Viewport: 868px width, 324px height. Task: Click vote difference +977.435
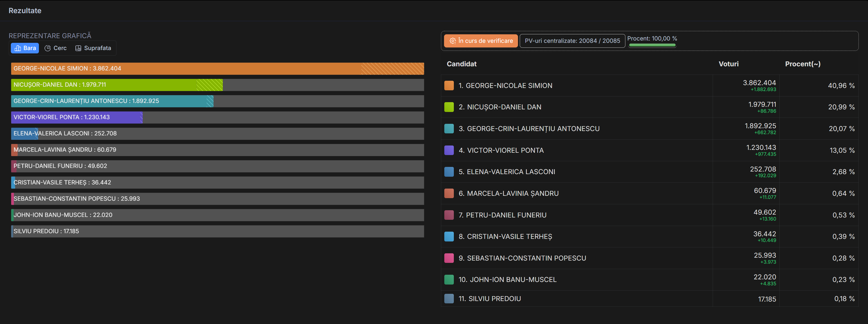point(765,154)
